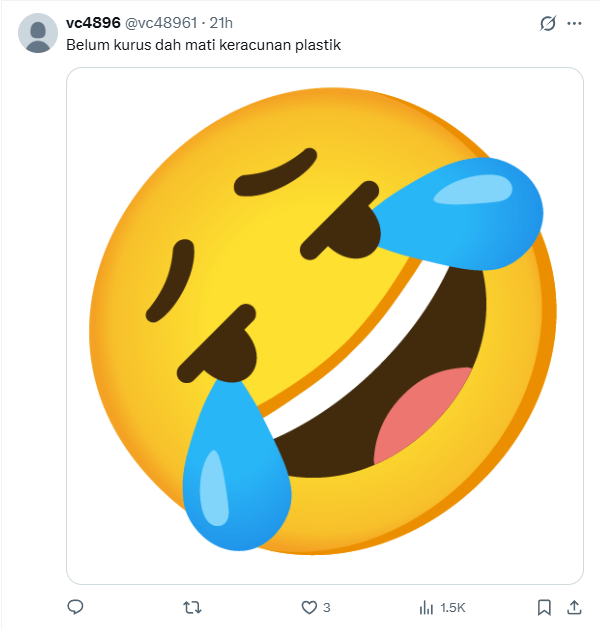This screenshot has width=600, height=629.
Task: Repost this tweet using the retweet icon
Action: (x=193, y=607)
